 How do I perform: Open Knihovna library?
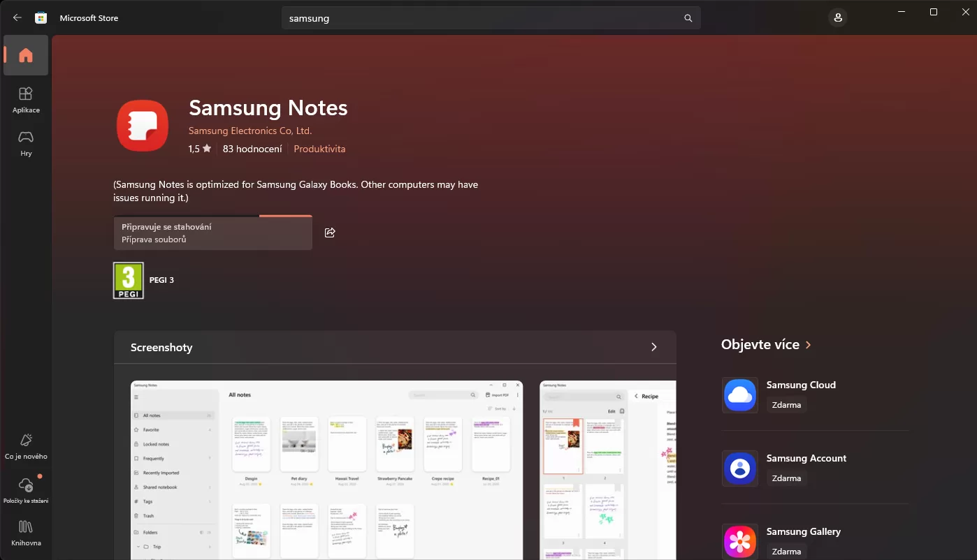[x=26, y=533]
